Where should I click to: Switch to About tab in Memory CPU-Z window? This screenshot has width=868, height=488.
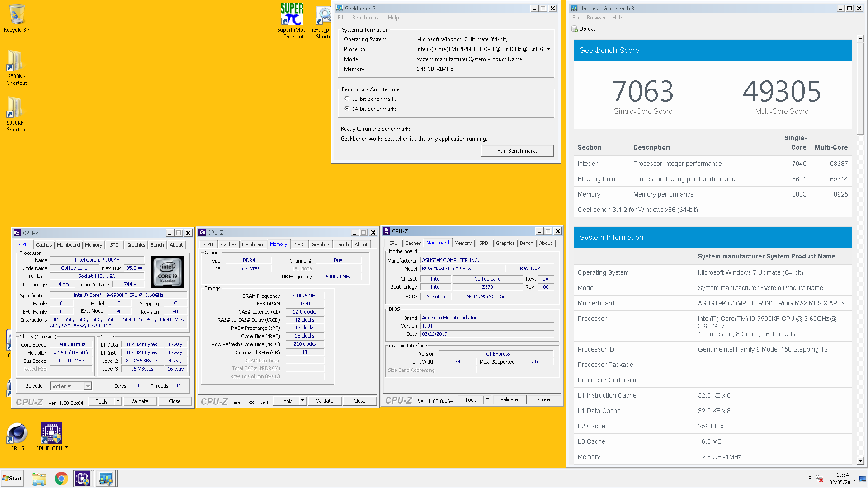point(361,244)
